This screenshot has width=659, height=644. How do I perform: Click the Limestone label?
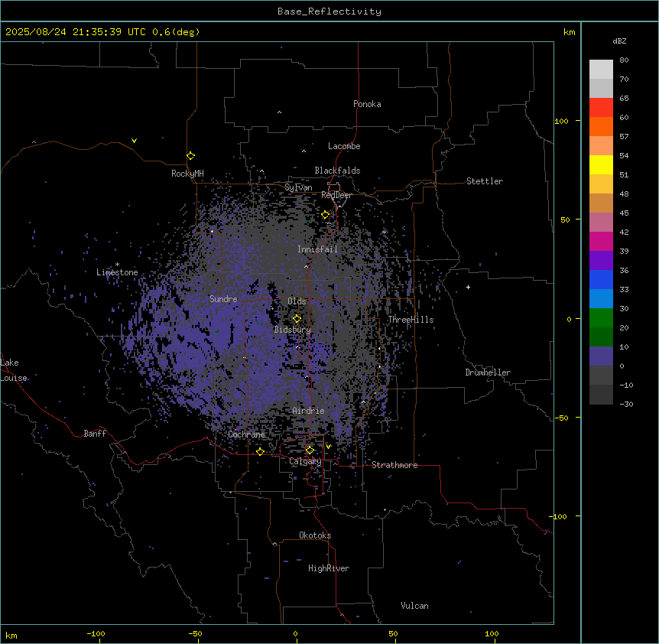(x=117, y=272)
